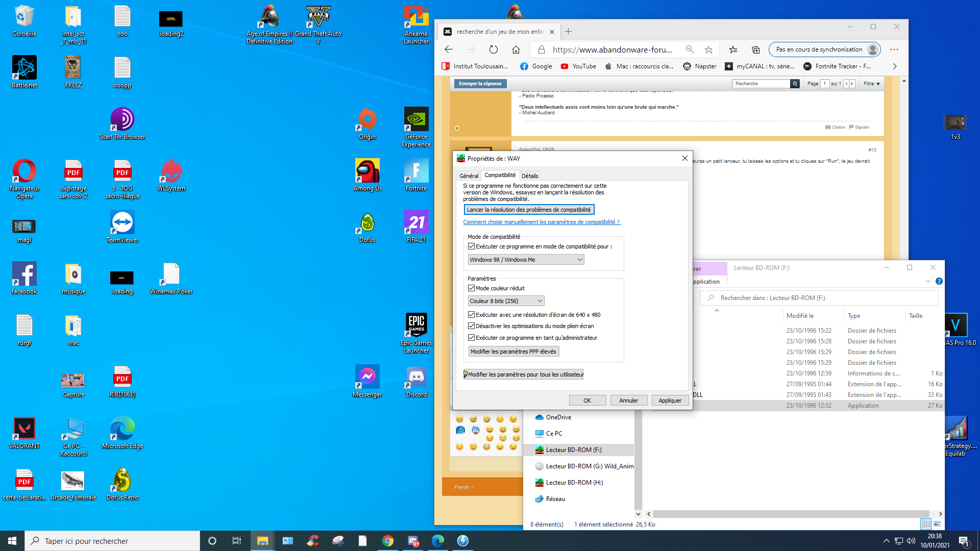Click the forum page number field
Screen dimensions: 980x551
[824, 84]
